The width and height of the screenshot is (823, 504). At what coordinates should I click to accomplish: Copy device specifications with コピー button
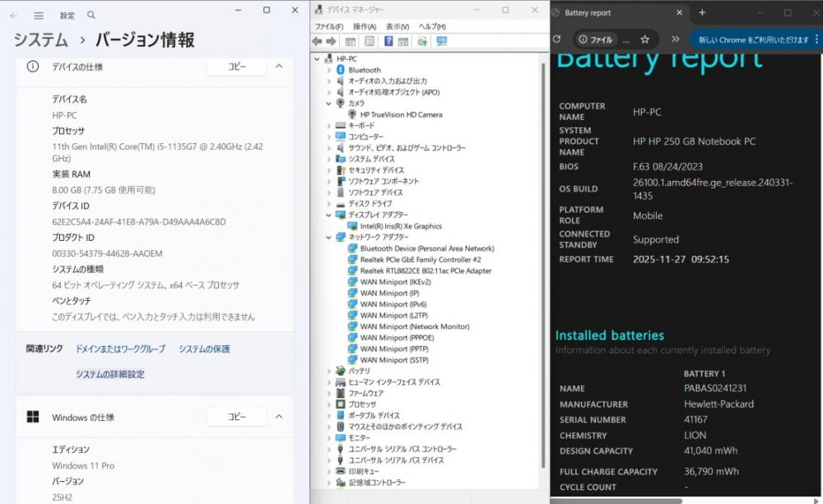pyautogui.click(x=236, y=67)
